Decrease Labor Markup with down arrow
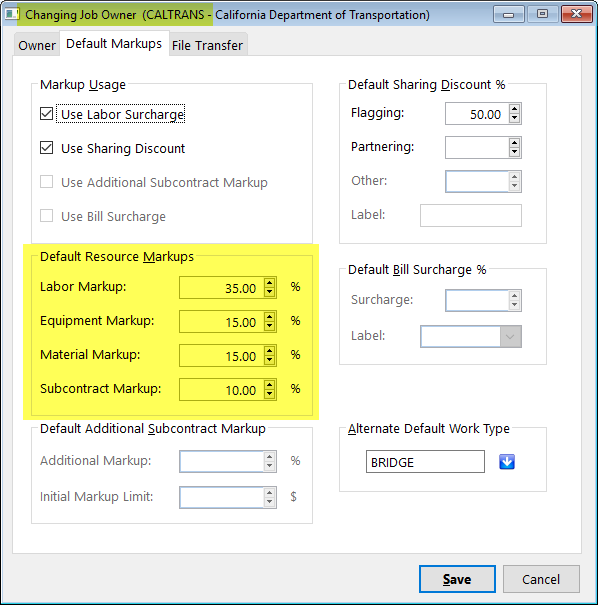 (x=270, y=292)
